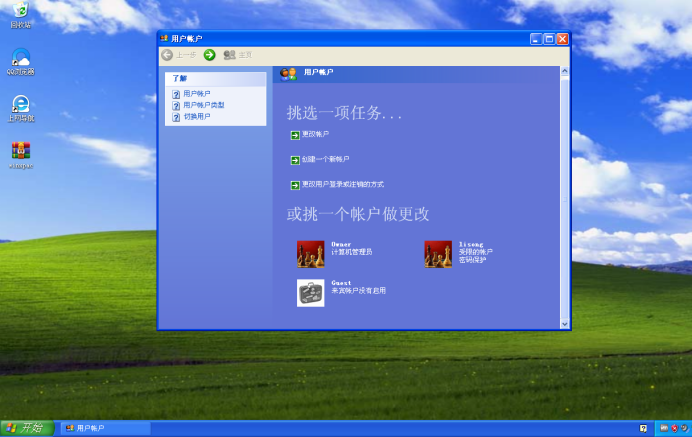Open the winrar desktop icon

pos(21,155)
